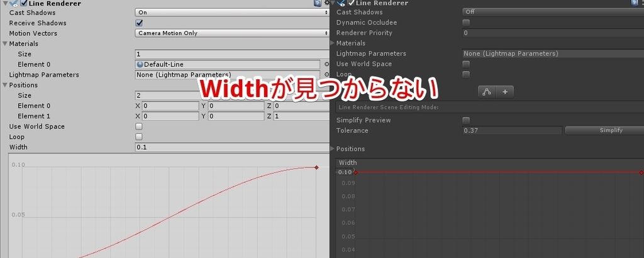The height and width of the screenshot is (258, 644).
Task: Click Positions Element 1 Y field
Action: click(x=236, y=116)
